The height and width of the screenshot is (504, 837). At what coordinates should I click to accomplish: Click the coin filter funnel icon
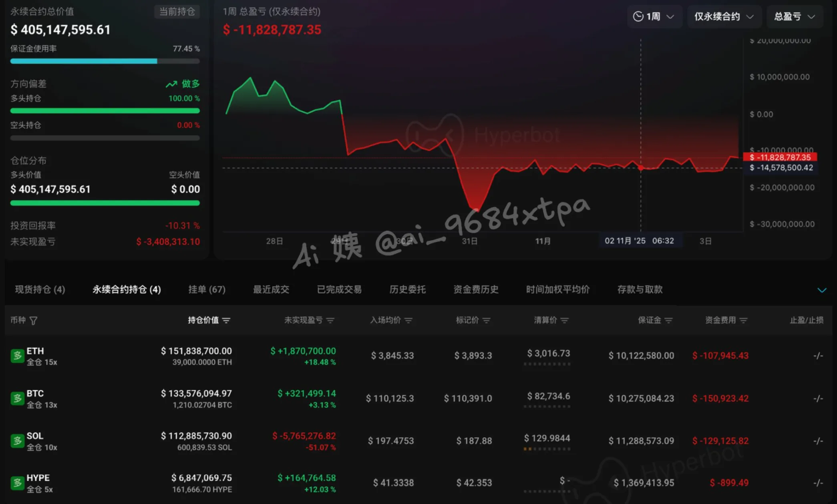(x=34, y=321)
